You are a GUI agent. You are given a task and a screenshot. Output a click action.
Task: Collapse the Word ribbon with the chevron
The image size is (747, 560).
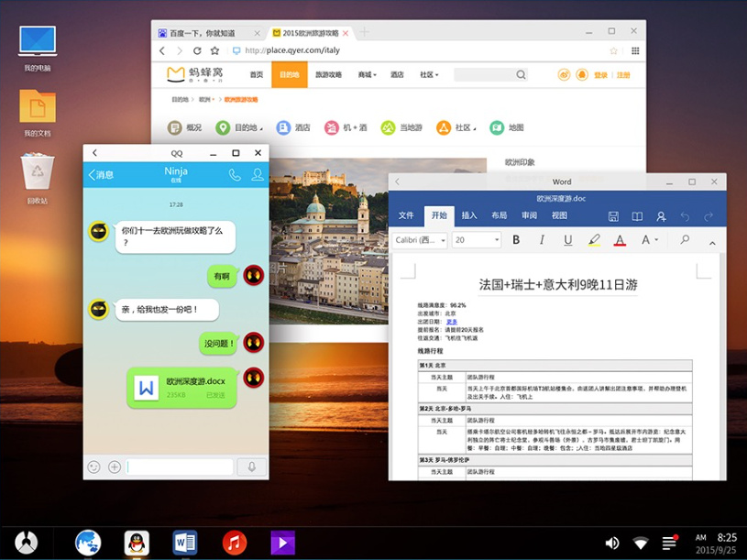712,243
